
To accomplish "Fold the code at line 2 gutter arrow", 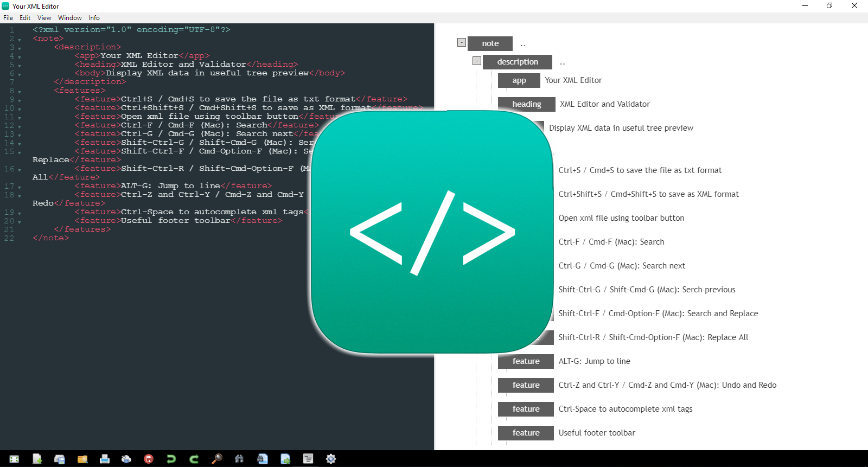I will pyautogui.click(x=20, y=40).
